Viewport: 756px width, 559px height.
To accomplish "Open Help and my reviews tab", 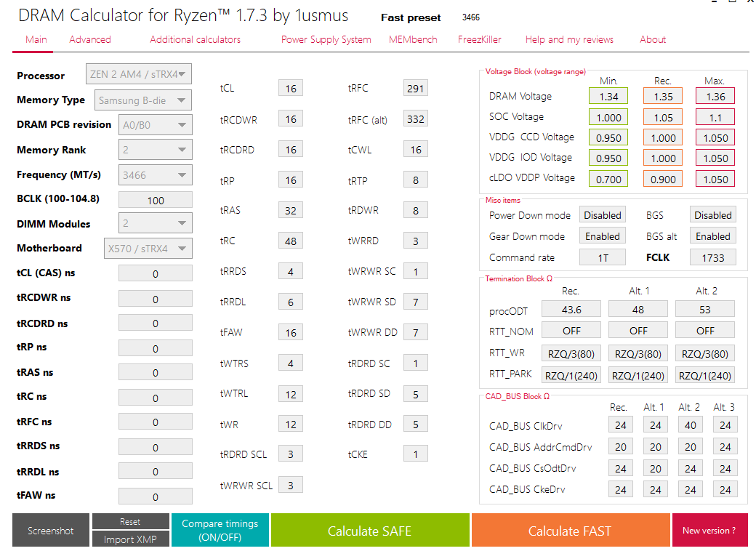I will pos(569,39).
